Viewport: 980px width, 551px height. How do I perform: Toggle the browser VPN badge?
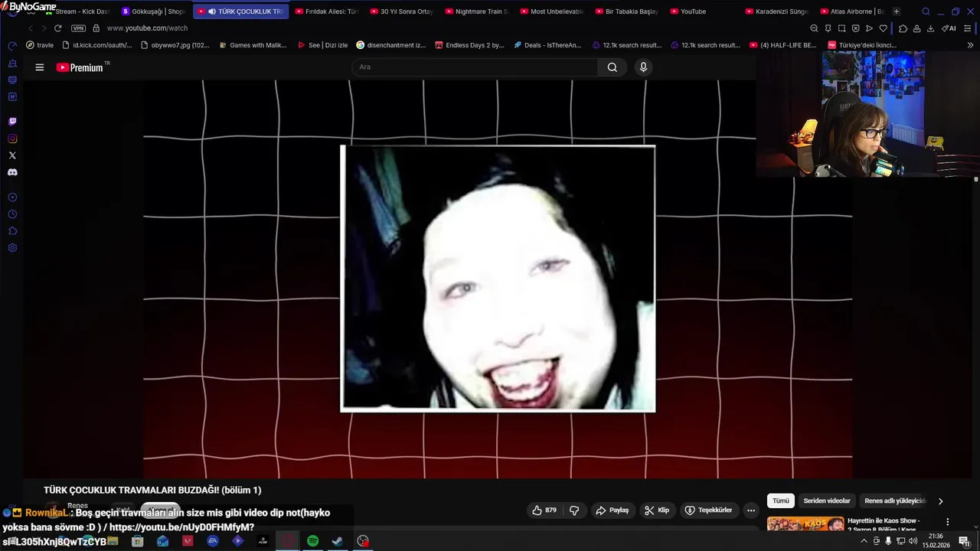pyautogui.click(x=78, y=28)
